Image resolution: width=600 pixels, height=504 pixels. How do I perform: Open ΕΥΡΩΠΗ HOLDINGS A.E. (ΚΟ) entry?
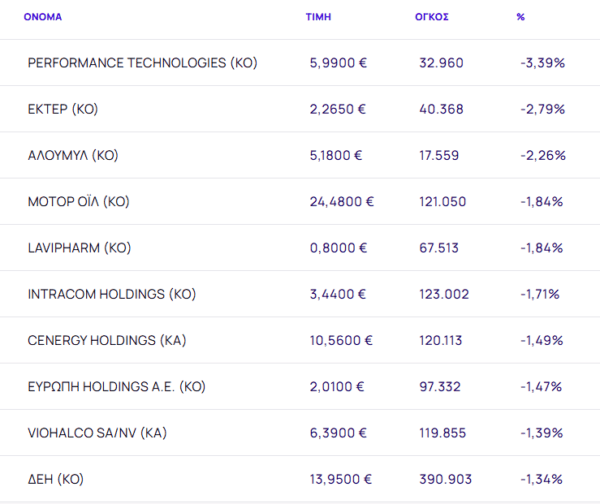(x=116, y=387)
